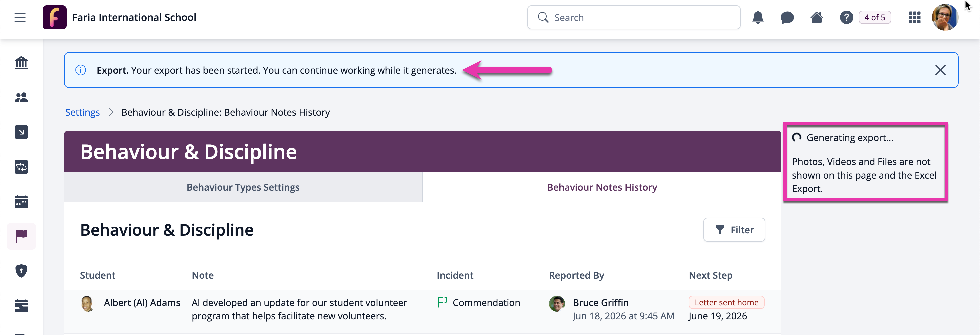Open the notifications bell
This screenshot has width=980, height=335.
(757, 17)
